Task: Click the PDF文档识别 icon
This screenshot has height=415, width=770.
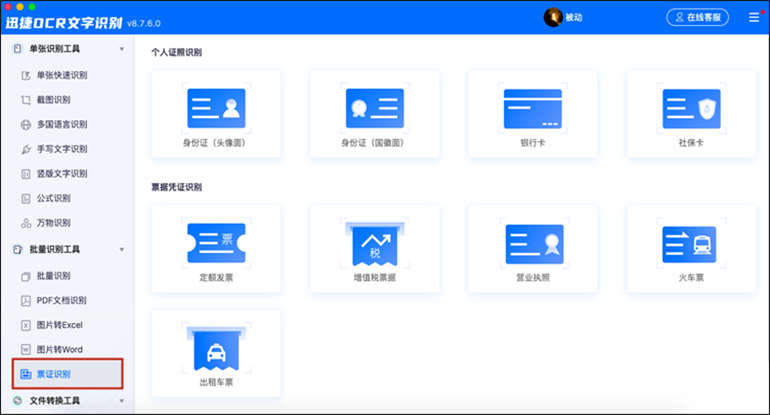Action: click(26, 301)
